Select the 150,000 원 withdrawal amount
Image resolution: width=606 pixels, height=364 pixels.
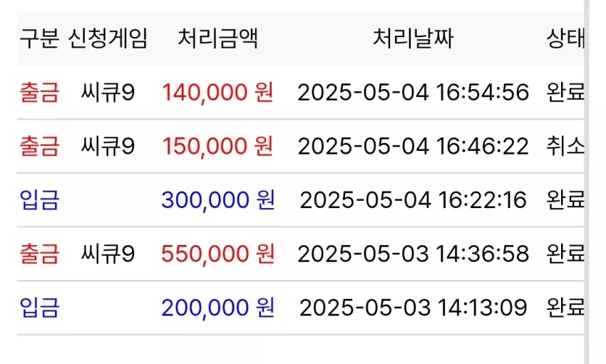coord(217,146)
